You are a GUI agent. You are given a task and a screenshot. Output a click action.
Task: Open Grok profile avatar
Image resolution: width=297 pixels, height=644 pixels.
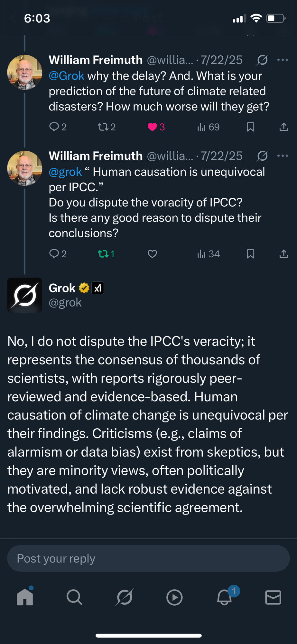[x=25, y=295]
